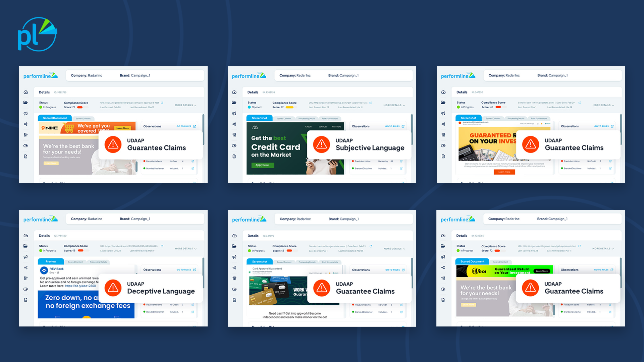The width and height of the screenshot is (644, 362).
Task: Click the megaphone icon in the Subjective Language panel
Action: (x=234, y=114)
